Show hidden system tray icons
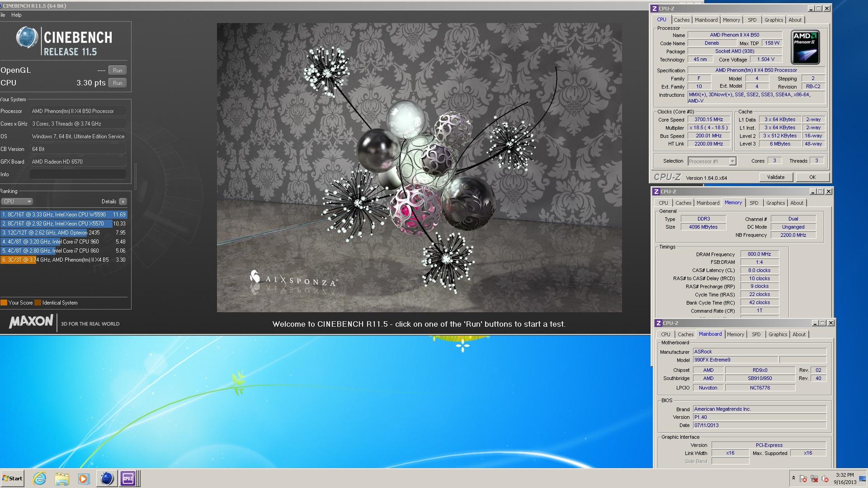Image resolution: width=868 pixels, height=488 pixels. 793,478
